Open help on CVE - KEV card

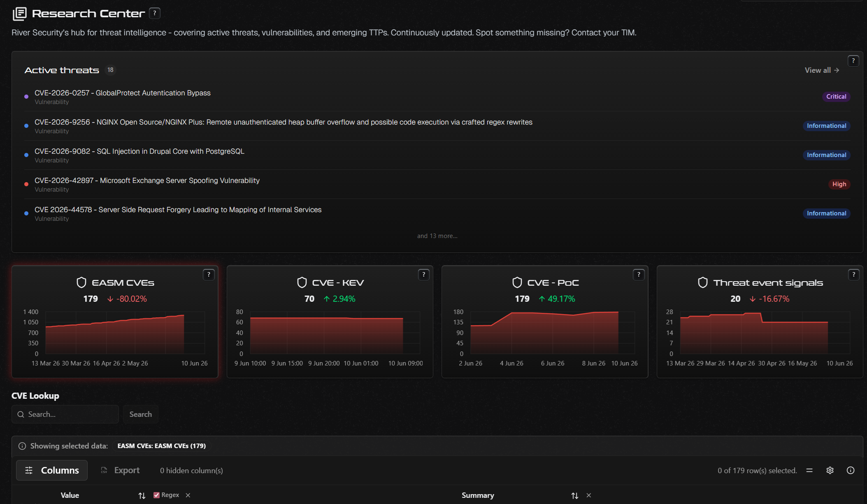(423, 275)
